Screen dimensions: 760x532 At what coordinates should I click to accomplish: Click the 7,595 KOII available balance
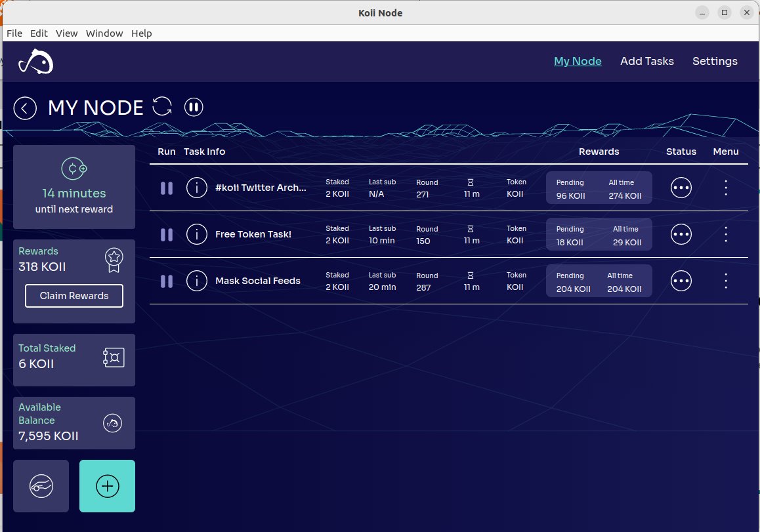pyautogui.click(x=49, y=436)
